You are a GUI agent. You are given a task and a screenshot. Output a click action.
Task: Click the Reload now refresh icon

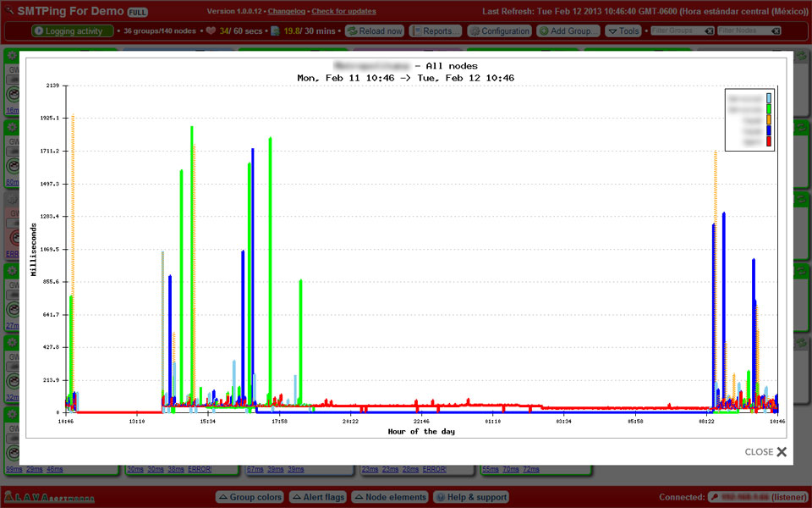point(352,31)
